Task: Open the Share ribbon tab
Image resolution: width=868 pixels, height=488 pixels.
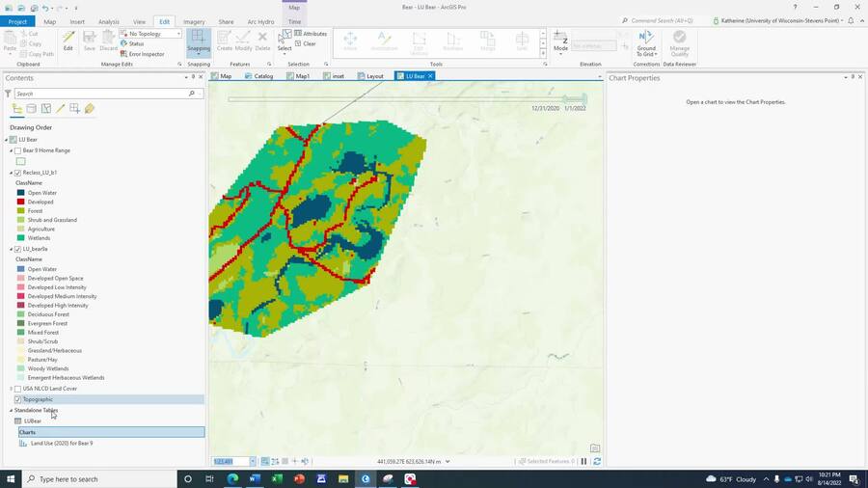Action: 226,21
